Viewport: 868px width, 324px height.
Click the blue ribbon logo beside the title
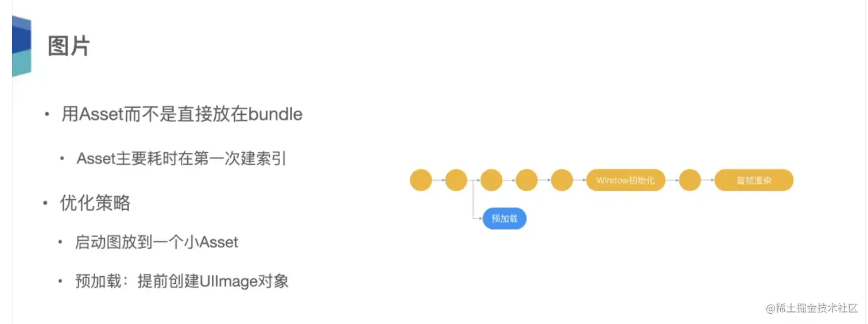coord(21,46)
